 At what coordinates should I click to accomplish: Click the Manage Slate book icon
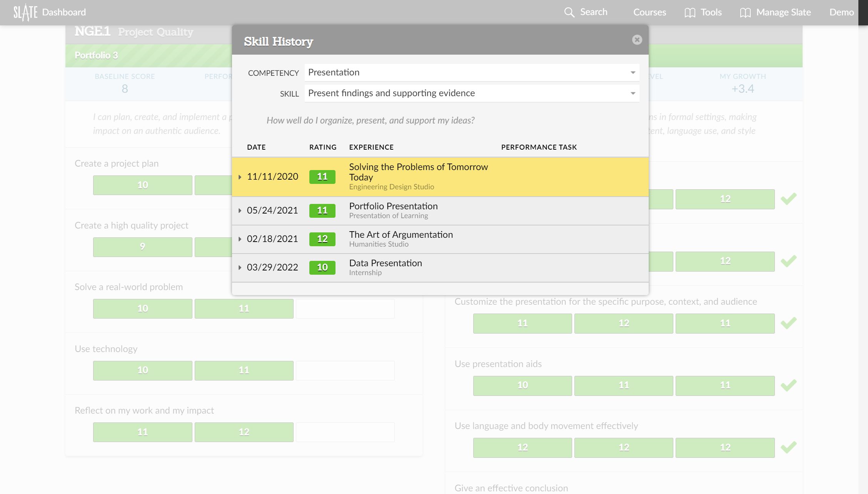pos(745,13)
